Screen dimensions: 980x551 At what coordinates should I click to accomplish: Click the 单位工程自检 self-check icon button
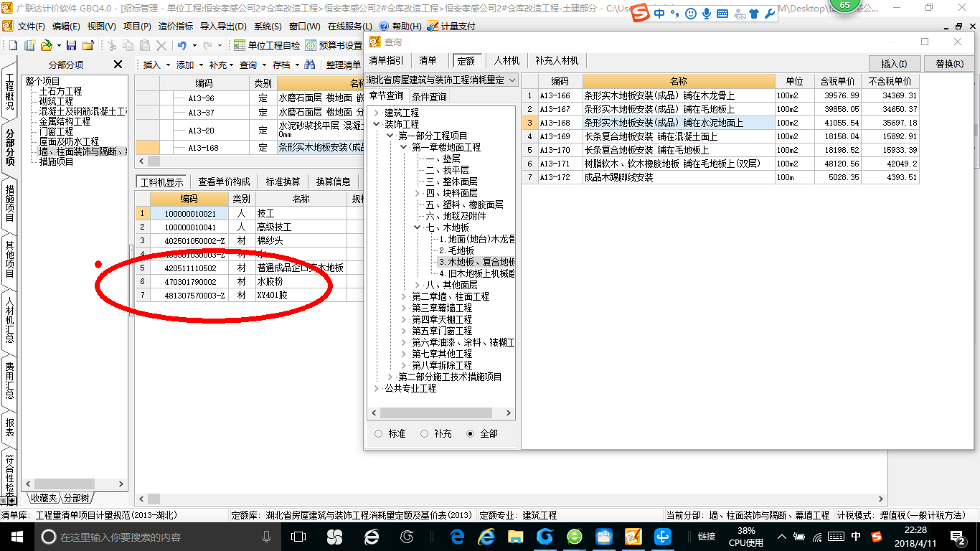[x=267, y=45]
